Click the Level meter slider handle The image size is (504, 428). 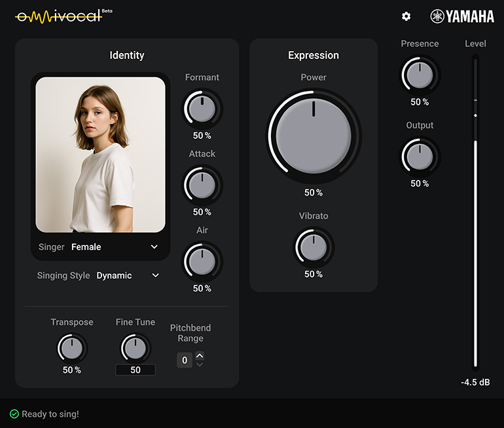coord(475,115)
